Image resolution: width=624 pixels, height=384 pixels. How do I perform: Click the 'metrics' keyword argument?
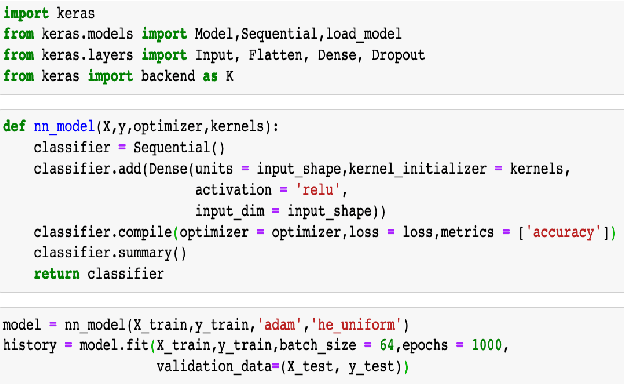[x=467, y=232]
